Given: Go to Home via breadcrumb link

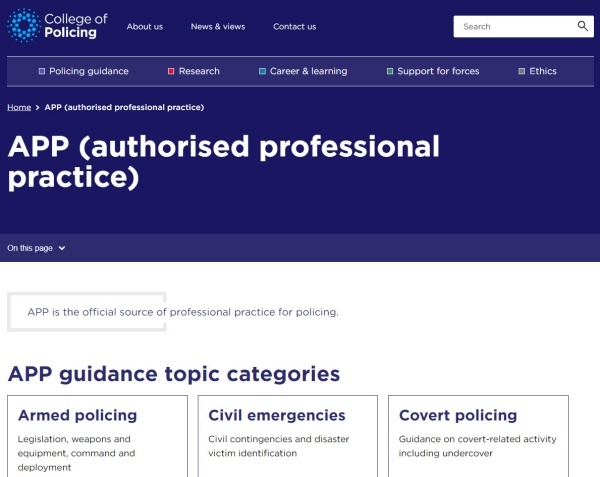Looking at the screenshot, I should 19,107.
